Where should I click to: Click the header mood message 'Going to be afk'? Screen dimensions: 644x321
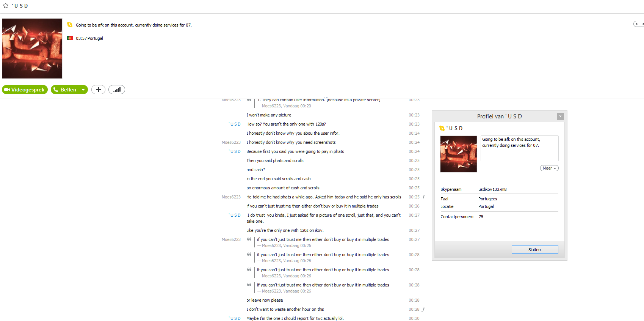134,25
